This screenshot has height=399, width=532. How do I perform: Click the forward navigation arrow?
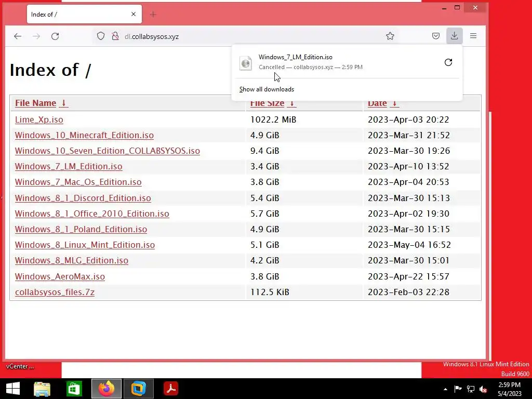click(36, 36)
